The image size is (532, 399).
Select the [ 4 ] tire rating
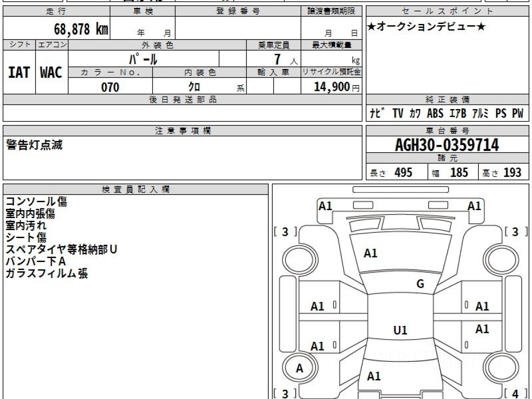(516, 393)
